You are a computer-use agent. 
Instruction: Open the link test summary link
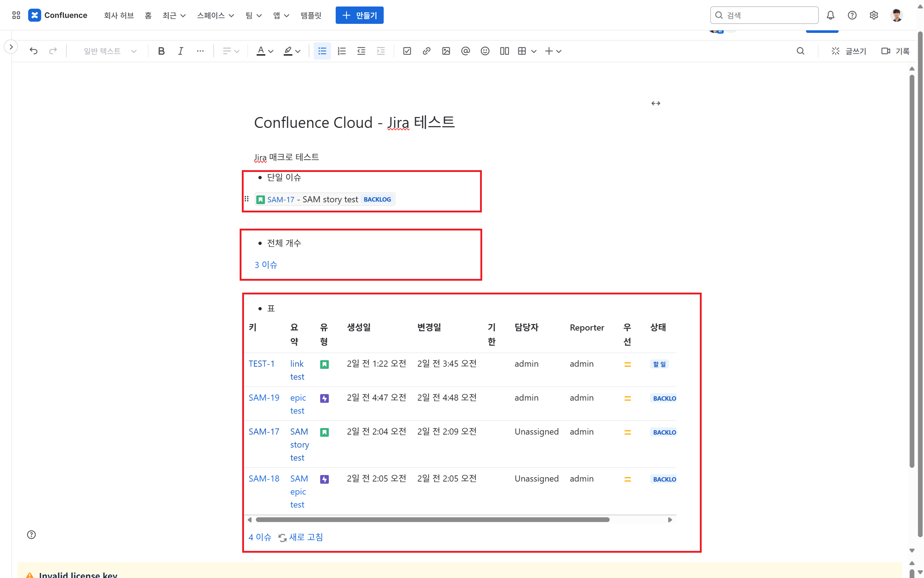pyautogui.click(x=297, y=370)
